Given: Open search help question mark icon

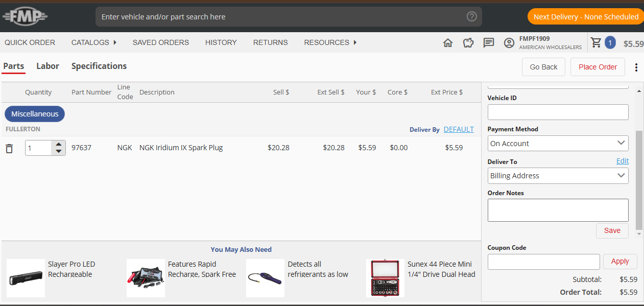Looking at the screenshot, I should pyautogui.click(x=471, y=16).
